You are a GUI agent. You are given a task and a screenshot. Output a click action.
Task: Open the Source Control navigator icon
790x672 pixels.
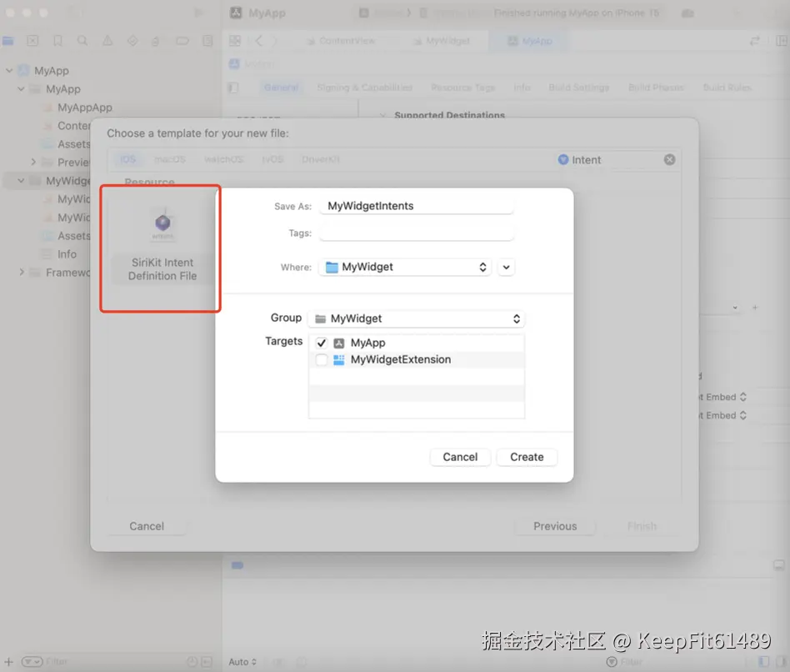click(32, 41)
